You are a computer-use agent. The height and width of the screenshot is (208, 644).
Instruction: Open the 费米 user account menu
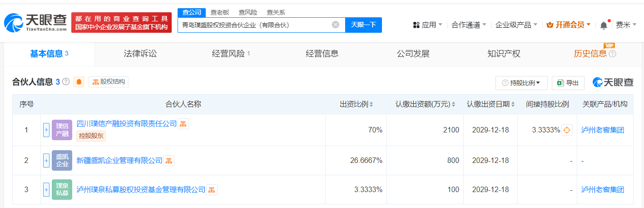[626, 25]
